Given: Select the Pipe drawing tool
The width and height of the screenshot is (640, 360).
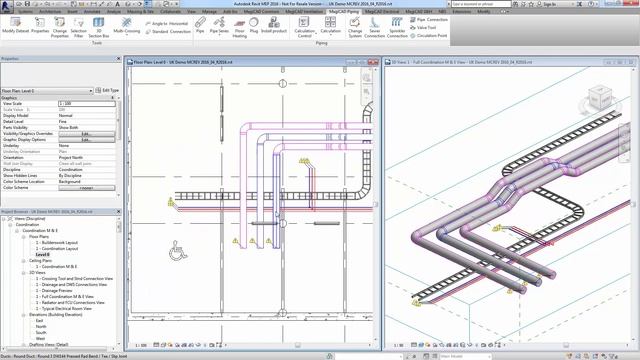Looking at the screenshot, I should point(200,25).
